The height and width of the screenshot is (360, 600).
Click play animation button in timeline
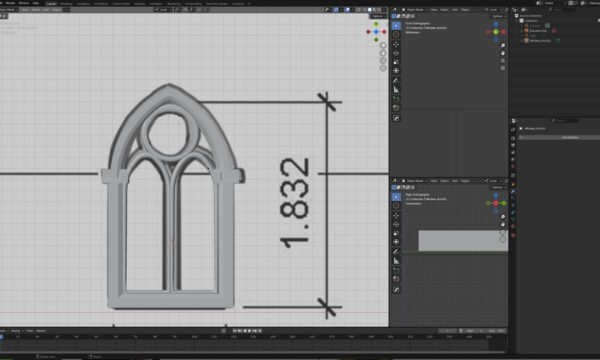[x=250, y=331]
